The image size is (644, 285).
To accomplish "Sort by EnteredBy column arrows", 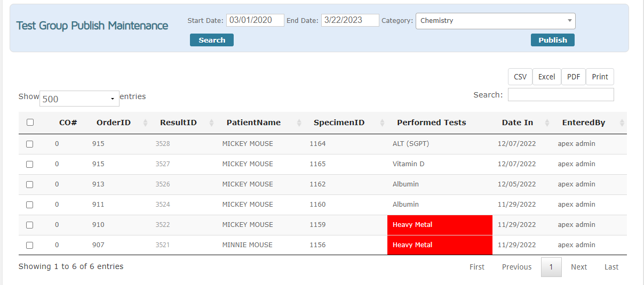I will coord(622,123).
